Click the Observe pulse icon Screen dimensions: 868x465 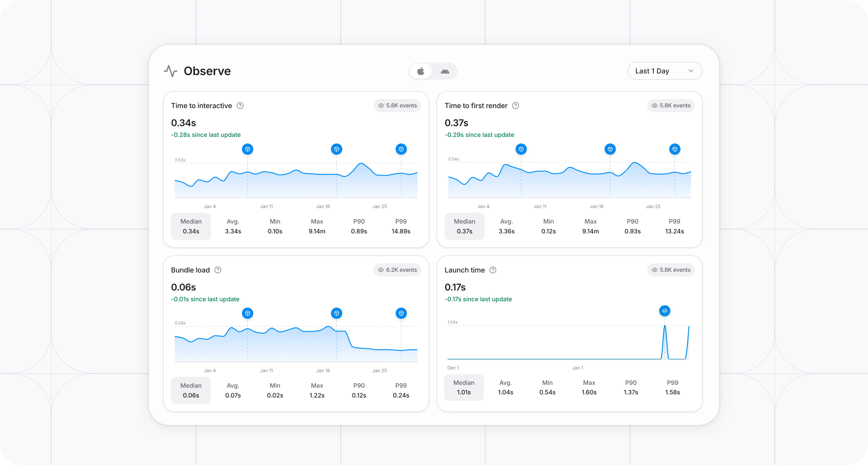click(171, 71)
